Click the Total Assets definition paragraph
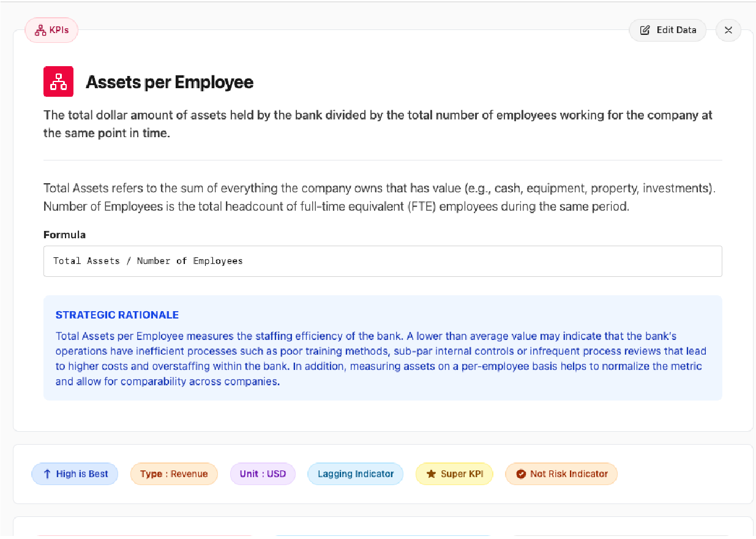This screenshot has height=539, width=756. point(380,197)
